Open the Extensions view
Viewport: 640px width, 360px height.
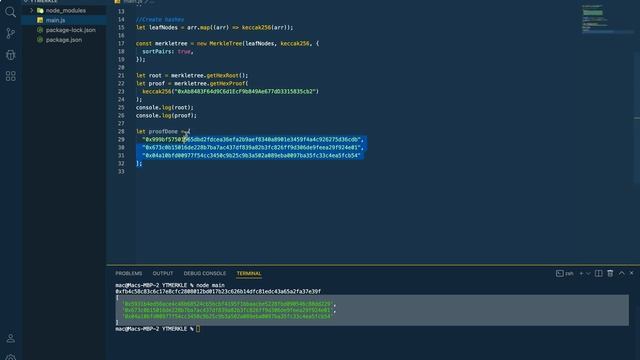click(x=11, y=76)
